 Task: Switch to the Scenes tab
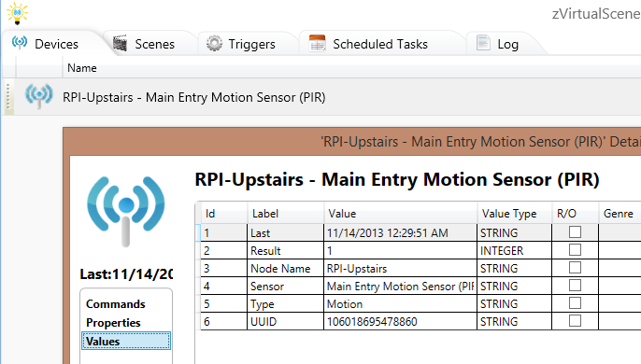154,44
